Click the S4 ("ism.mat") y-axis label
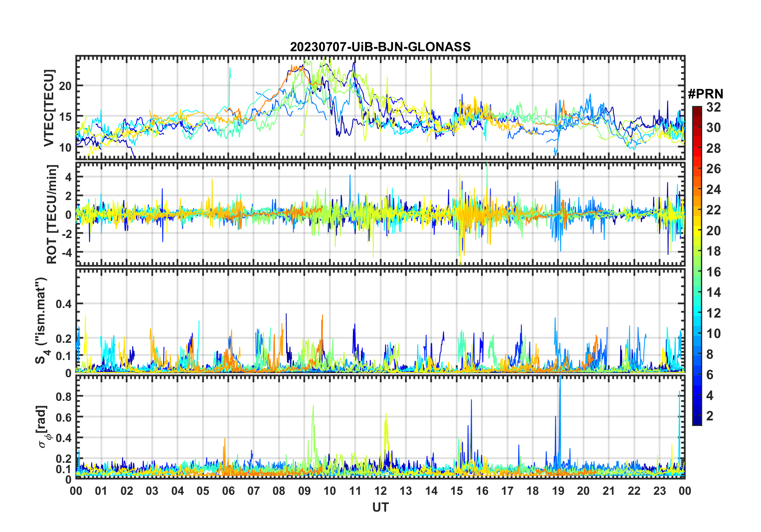 click(x=41, y=321)
